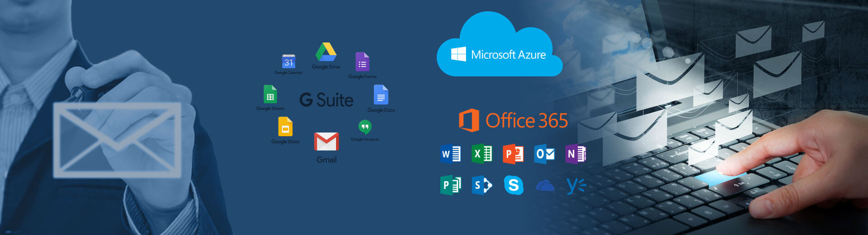Select the OneNote icon
Viewport: 868px width, 235px height.
576,154
